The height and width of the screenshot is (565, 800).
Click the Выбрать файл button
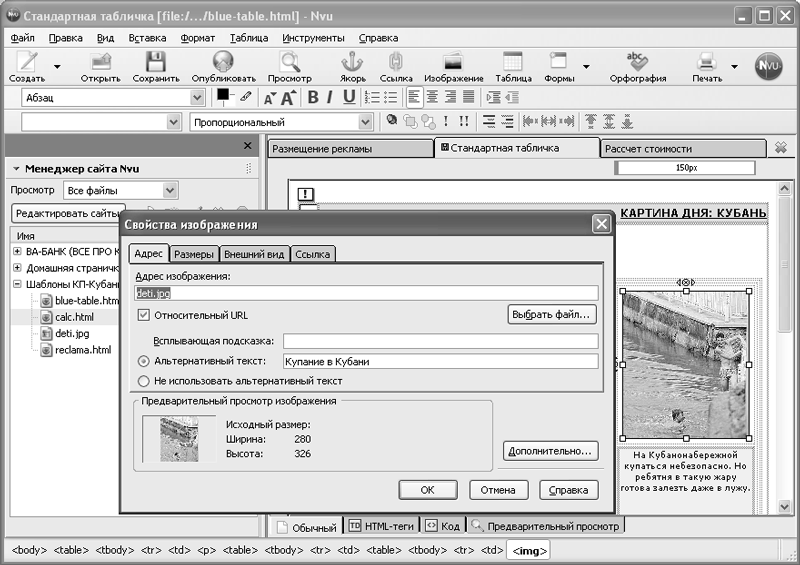552,315
